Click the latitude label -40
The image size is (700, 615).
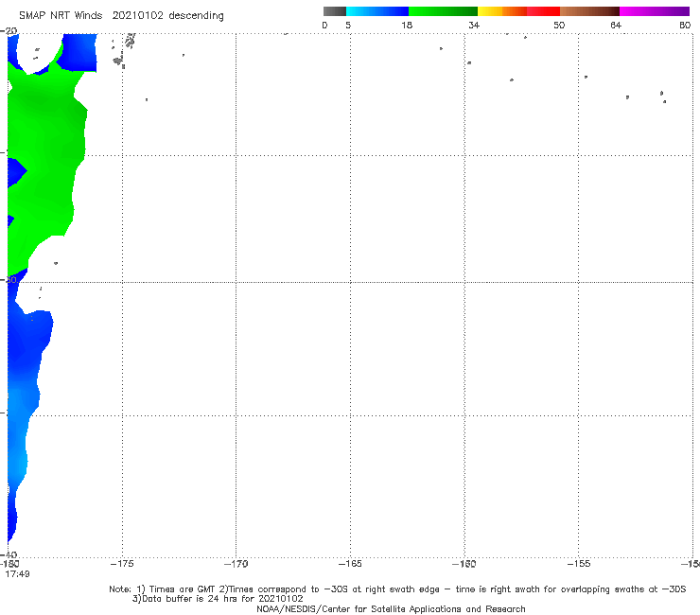(x=9, y=554)
